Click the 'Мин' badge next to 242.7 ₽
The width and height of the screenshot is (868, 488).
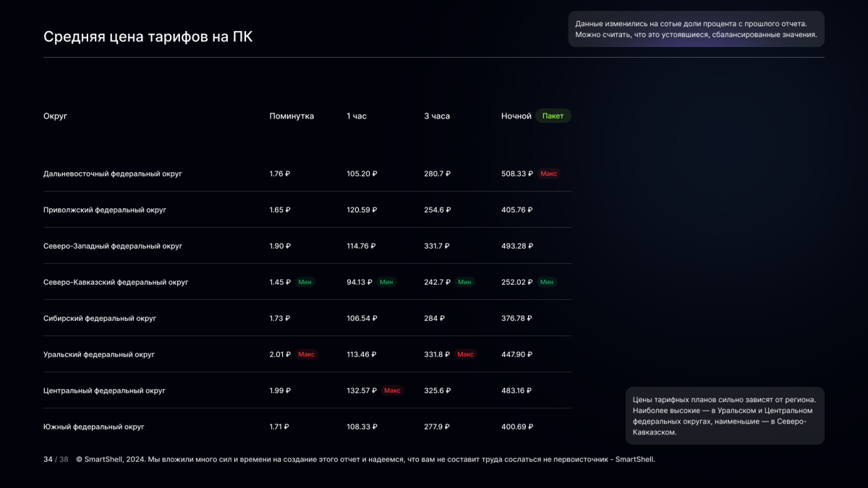(x=465, y=282)
